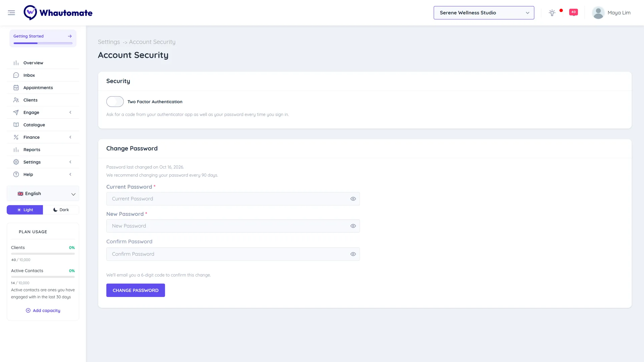Image resolution: width=644 pixels, height=362 pixels.
Task: Click the Add capacity link
Action: click(x=43, y=311)
